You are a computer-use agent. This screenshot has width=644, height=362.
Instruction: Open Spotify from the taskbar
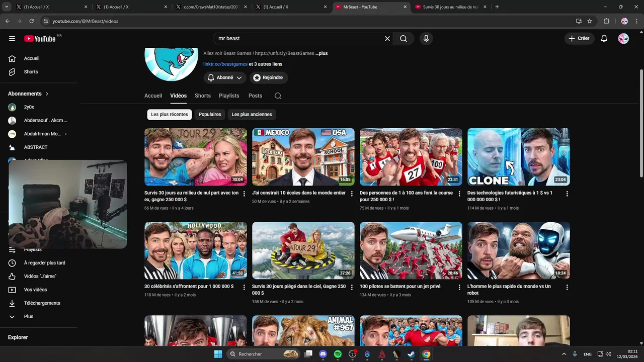338,354
